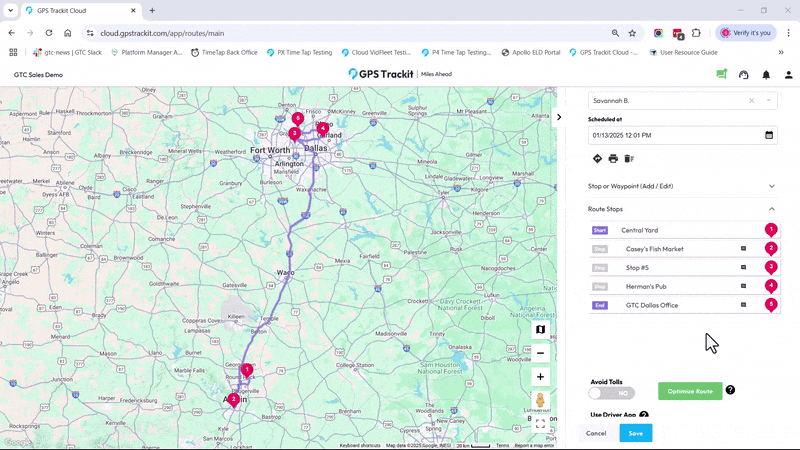Viewport: 800px width, 450px height.
Task: Zoom in the map with plus button
Action: click(540, 377)
